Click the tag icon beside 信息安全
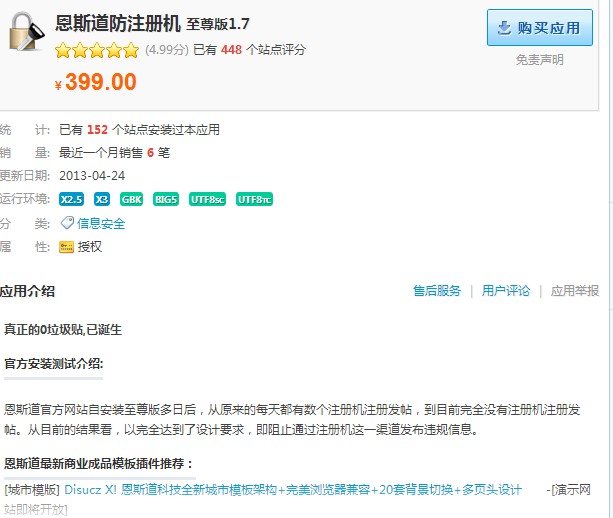 point(67,223)
